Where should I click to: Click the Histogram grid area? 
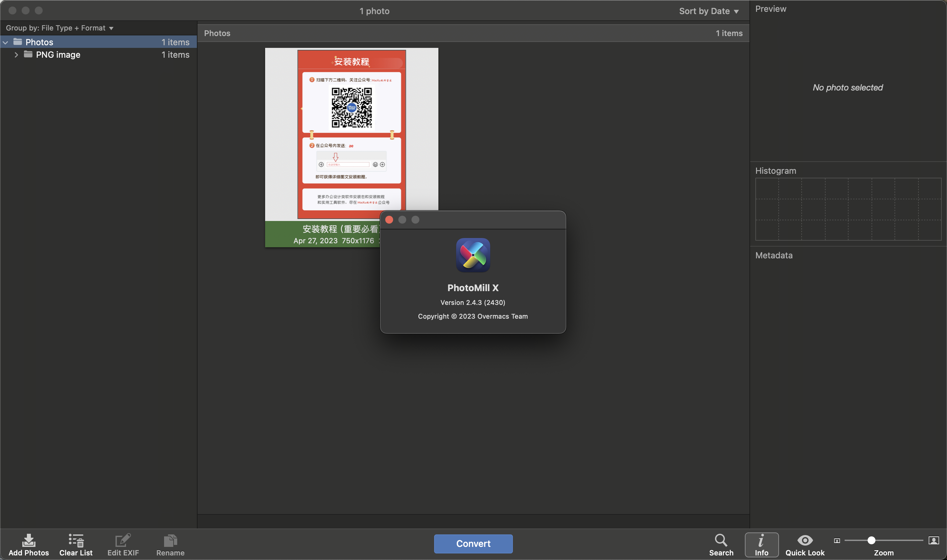point(848,209)
